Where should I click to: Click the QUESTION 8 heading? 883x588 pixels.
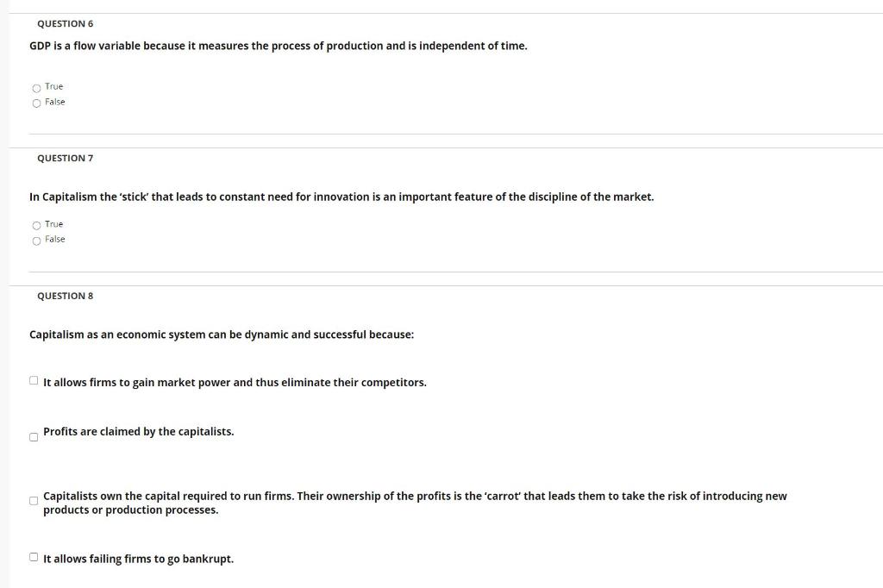coord(66,296)
